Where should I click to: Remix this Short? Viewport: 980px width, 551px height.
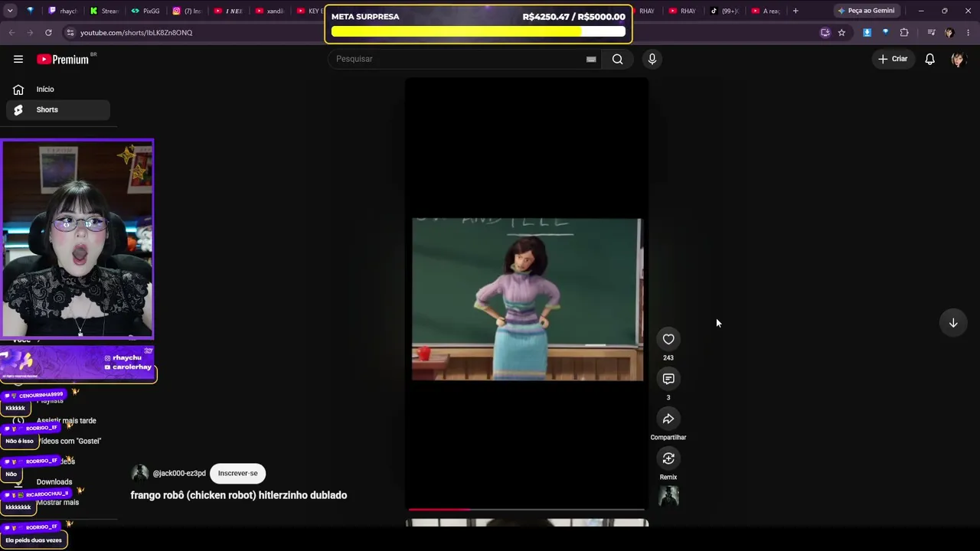click(668, 458)
